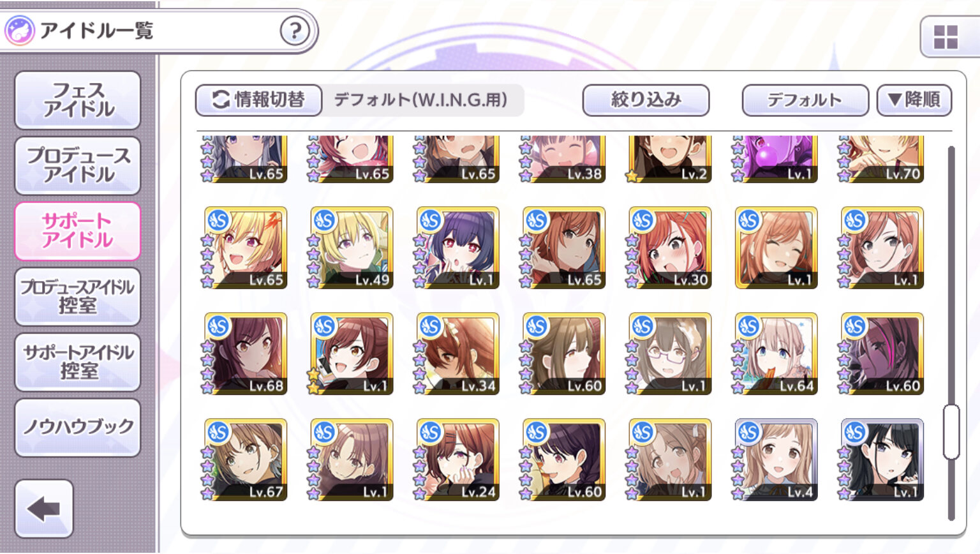The height and width of the screenshot is (554, 980).
Task: Select the blonde idol card Lv.49
Action: point(352,248)
